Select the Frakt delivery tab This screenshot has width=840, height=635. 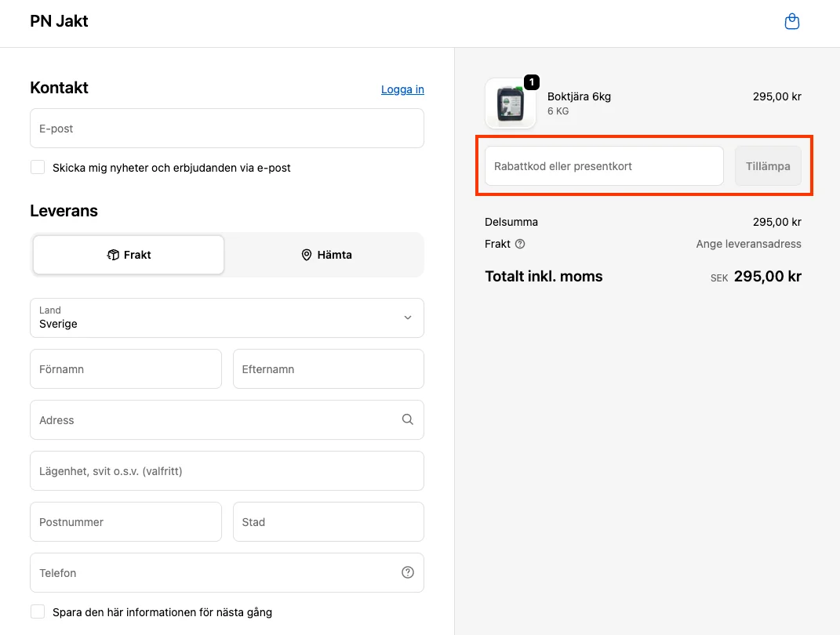tap(129, 255)
